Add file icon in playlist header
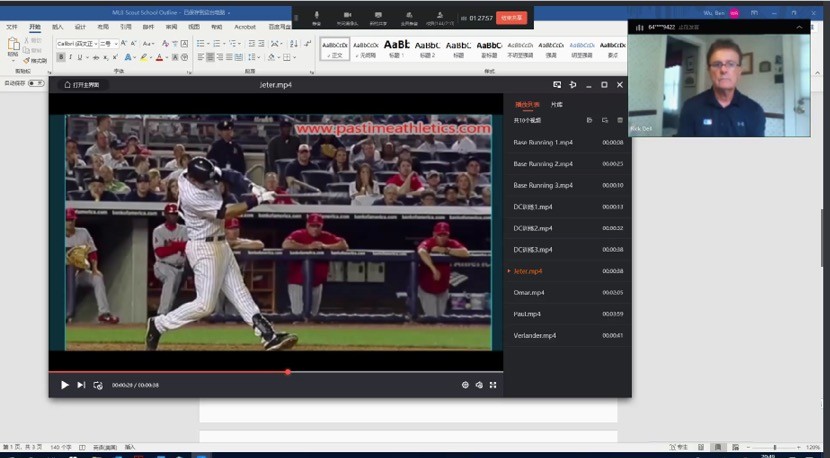The height and width of the screenshot is (458, 830). (x=589, y=120)
